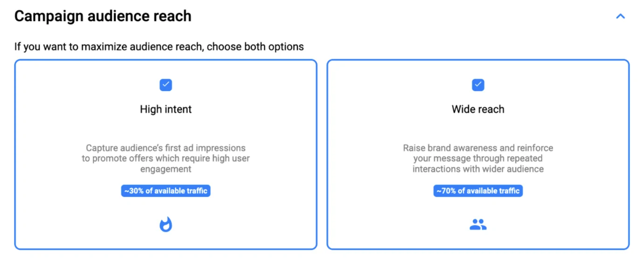
Task: Click the word 'engagement' in High intent card
Action: tap(166, 169)
